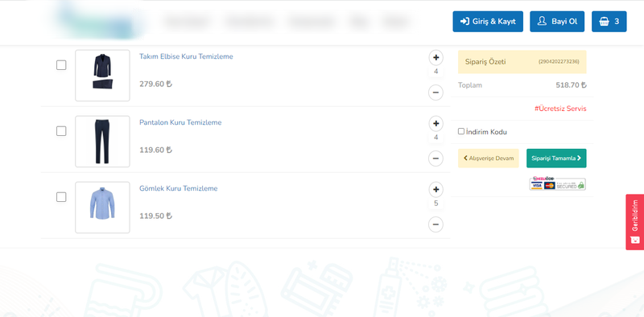
Task: Open the shopping basket with 3 items
Action: point(609,22)
